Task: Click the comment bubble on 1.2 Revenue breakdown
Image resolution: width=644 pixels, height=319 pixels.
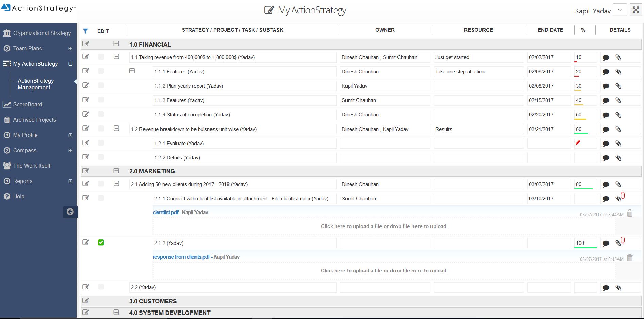Action: (606, 130)
